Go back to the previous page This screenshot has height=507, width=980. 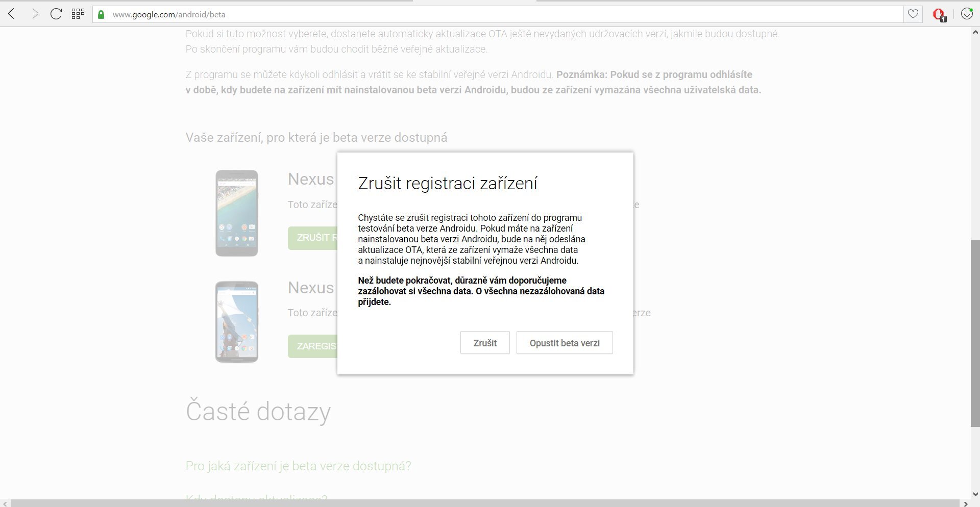click(x=12, y=14)
